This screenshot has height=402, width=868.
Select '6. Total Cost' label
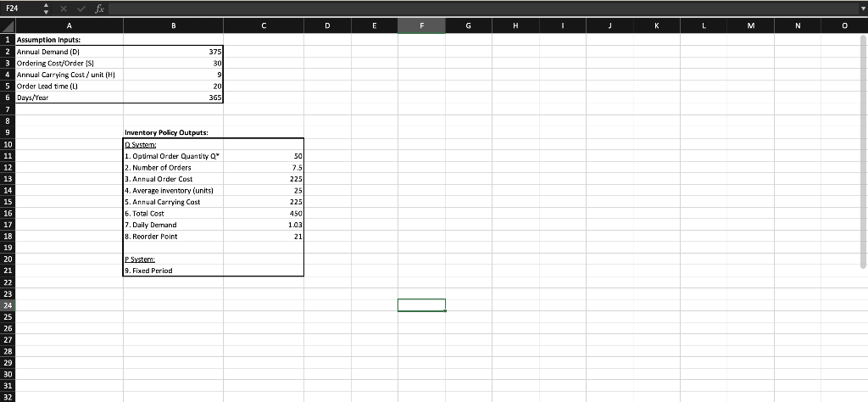[173, 213]
